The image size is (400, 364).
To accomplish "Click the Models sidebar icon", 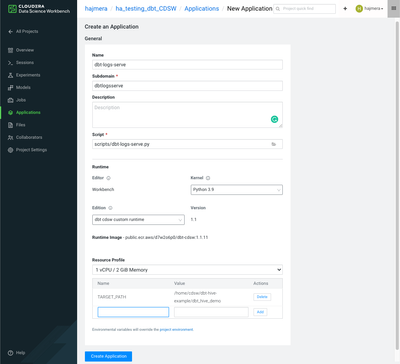I will point(10,88).
